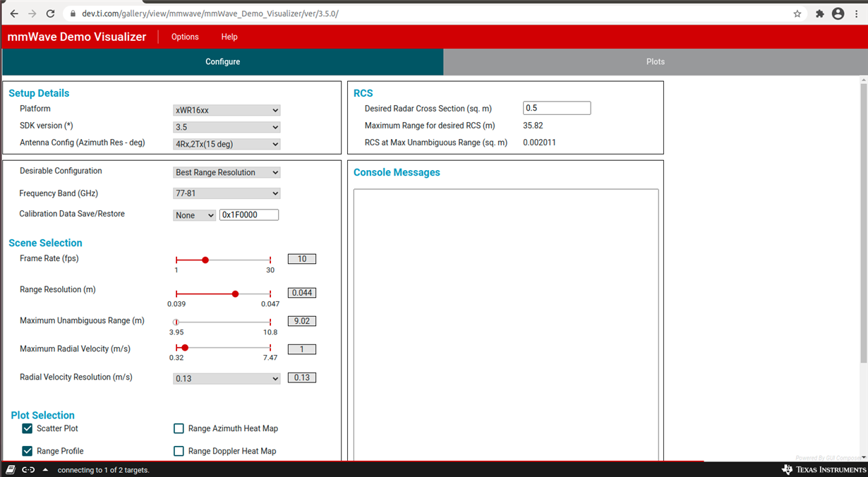Click the Frame Rate value box 10
Viewport: 868px width, 477px height.
coord(302,259)
